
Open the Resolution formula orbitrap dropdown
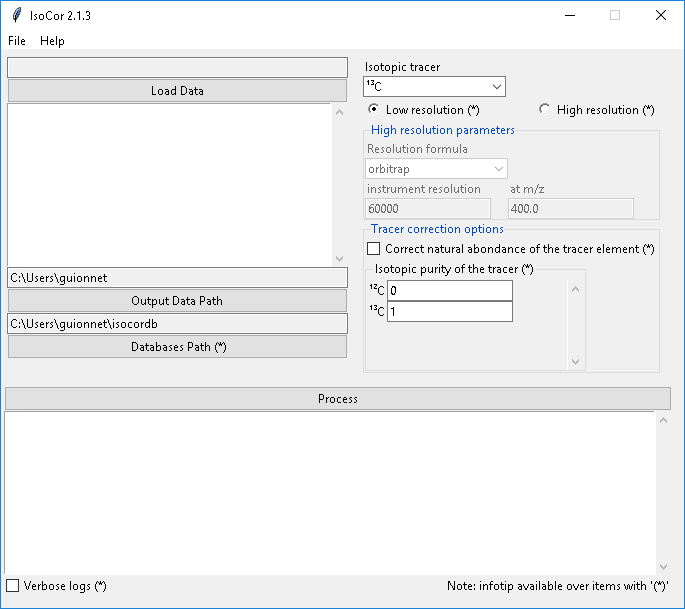pyautogui.click(x=436, y=169)
